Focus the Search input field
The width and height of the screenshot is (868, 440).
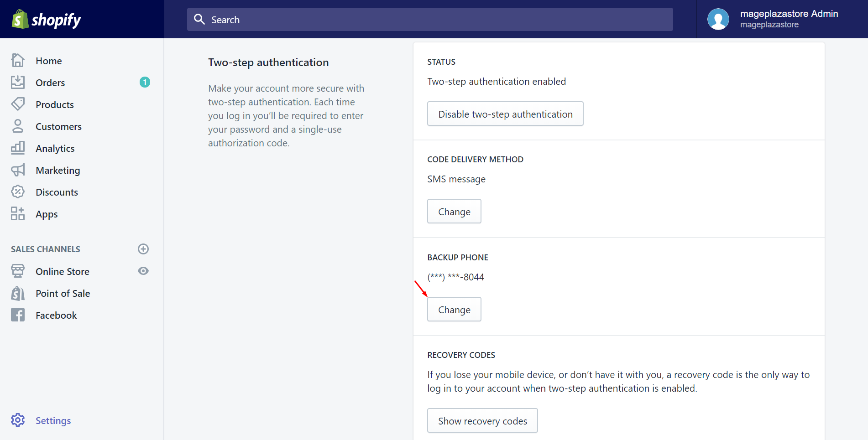point(430,19)
